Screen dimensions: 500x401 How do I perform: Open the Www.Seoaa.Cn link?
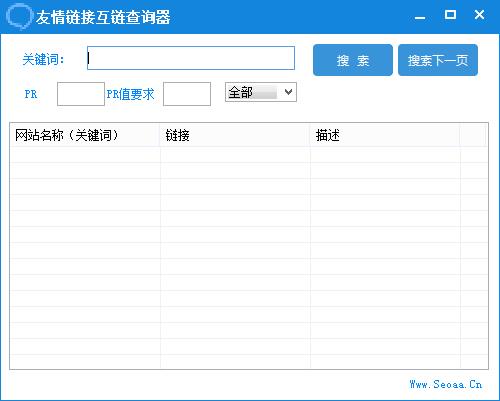point(446,384)
